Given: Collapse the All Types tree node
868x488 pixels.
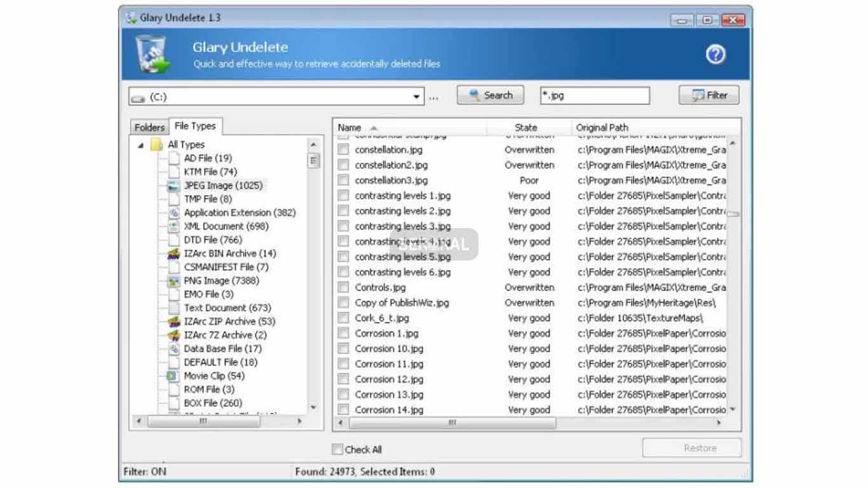Looking at the screenshot, I should point(140,146).
